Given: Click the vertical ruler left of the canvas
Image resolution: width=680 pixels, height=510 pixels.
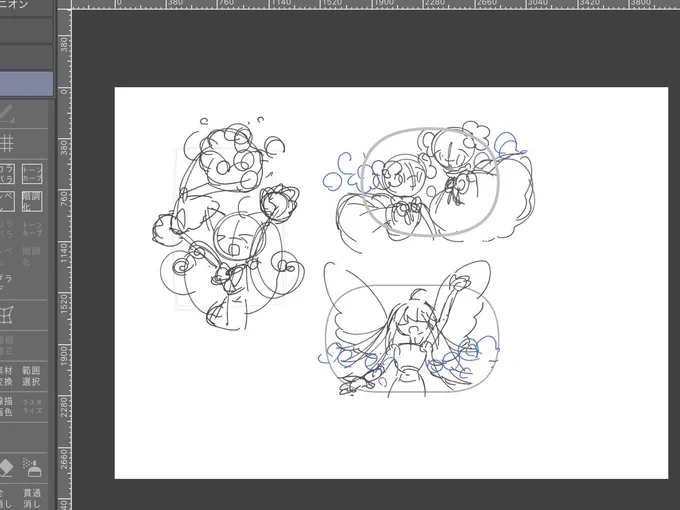Looking at the screenshot, I should (64, 260).
